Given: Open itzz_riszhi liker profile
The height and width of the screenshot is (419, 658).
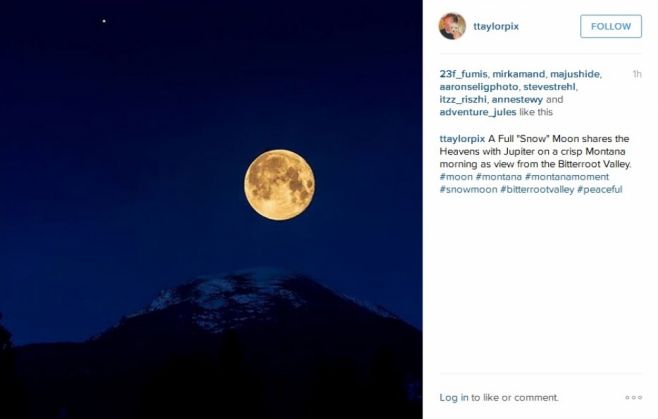Looking at the screenshot, I should (x=463, y=100).
